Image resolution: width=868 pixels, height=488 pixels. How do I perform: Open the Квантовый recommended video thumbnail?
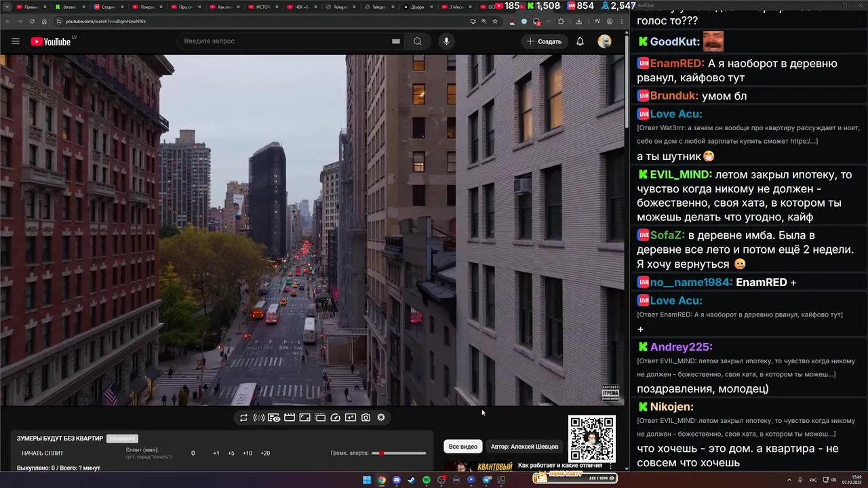478,466
